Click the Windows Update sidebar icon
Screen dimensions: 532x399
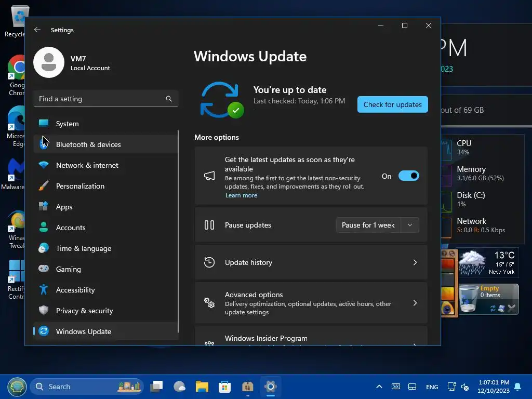[x=44, y=331]
